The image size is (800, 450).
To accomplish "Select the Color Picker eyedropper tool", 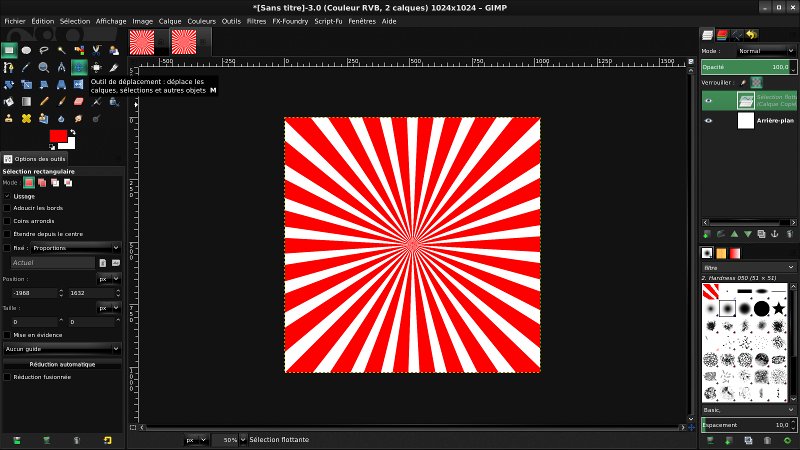I will [27, 67].
